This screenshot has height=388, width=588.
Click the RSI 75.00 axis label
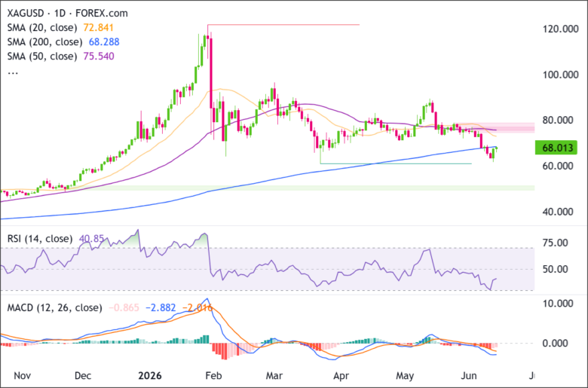click(x=555, y=243)
